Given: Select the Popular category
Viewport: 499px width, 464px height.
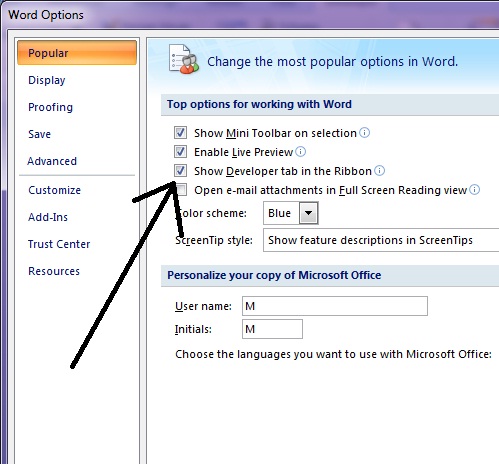Looking at the screenshot, I should tap(77, 53).
